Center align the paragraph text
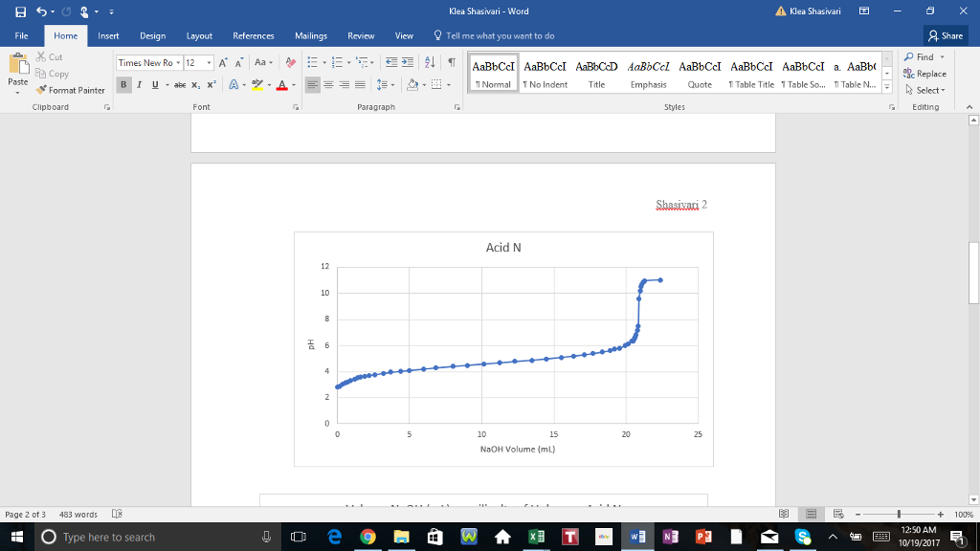Image resolution: width=980 pixels, height=551 pixels. point(327,85)
